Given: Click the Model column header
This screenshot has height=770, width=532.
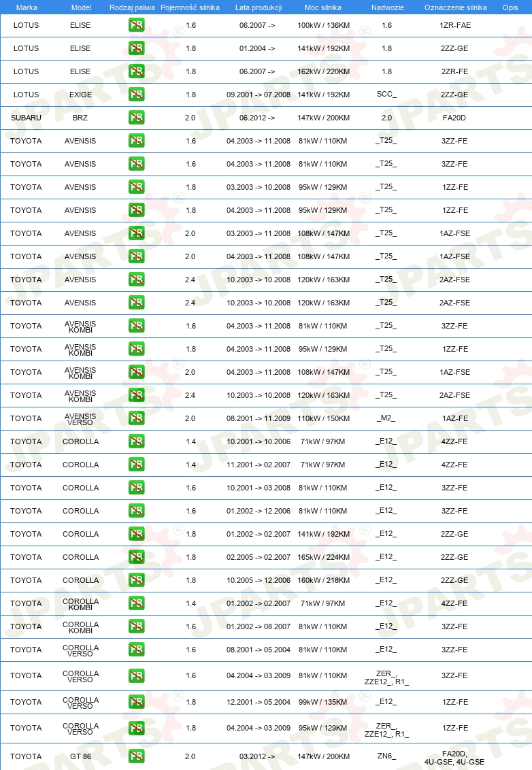Looking at the screenshot, I should click(81, 7).
